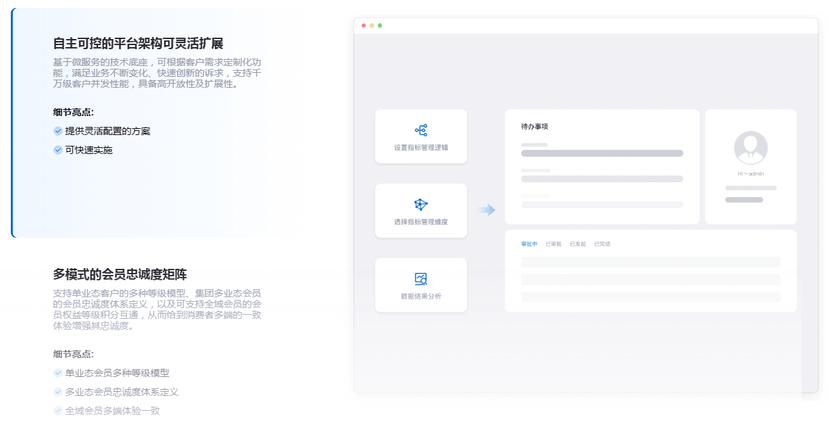Click the 待办事项 panel title
Image resolution: width=828 pixels, height=439 pixels.
point(534,127)
